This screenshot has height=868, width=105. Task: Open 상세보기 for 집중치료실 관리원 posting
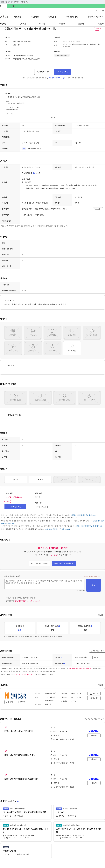pyautogui.click(x=94, y=783)
